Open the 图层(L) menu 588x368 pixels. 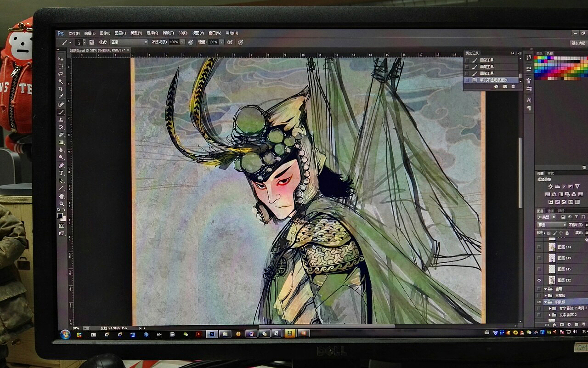(120, 34)
